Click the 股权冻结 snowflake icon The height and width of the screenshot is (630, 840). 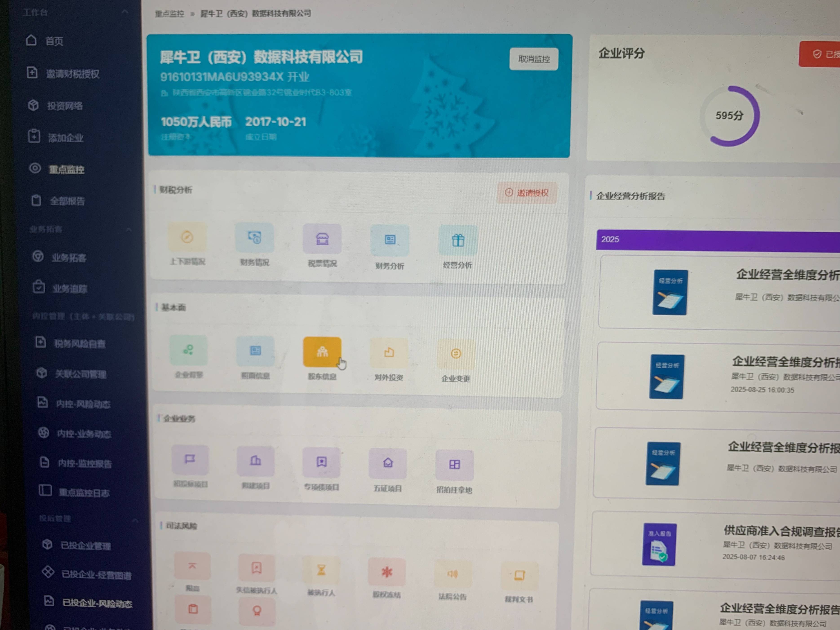tap(387, 572)
